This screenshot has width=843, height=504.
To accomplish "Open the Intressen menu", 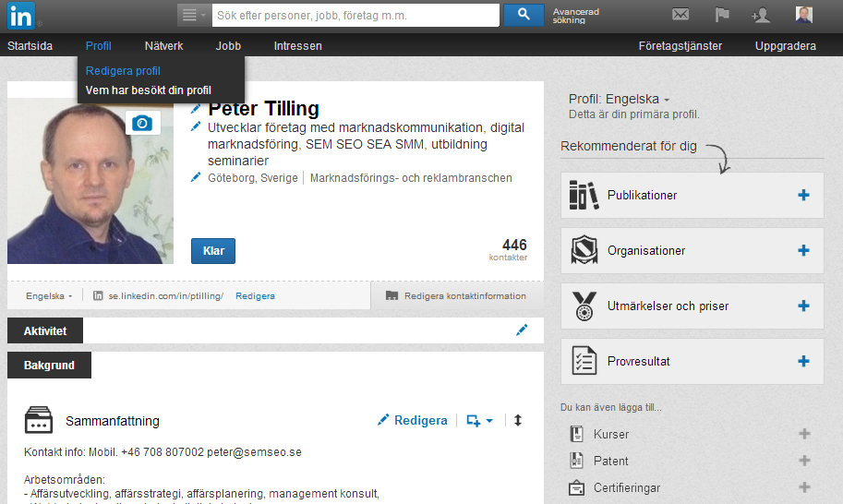I will (x=298, y=45).
